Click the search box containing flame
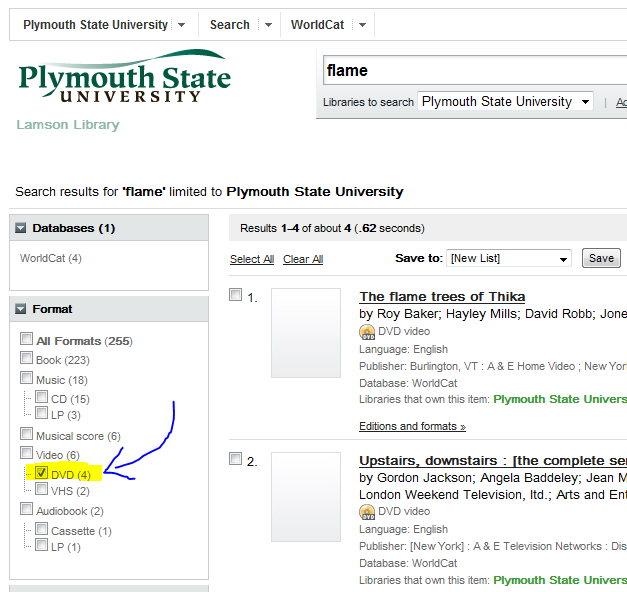The height and width of the screenshot is (592, 627). 475,70
